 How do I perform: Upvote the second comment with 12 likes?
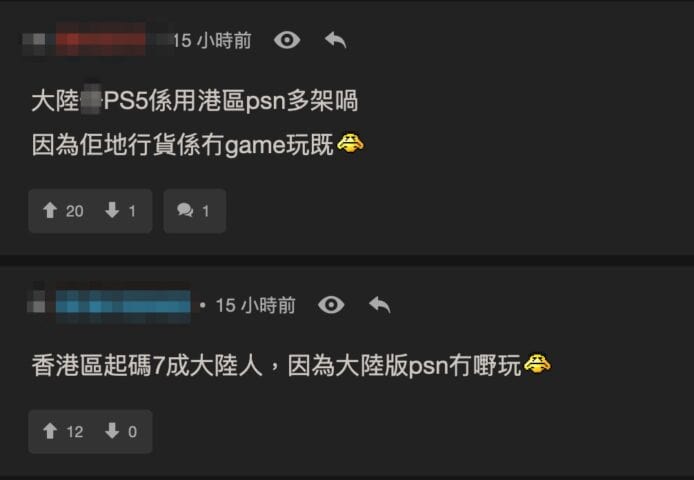pyautogui.click(x=63, y=431)
